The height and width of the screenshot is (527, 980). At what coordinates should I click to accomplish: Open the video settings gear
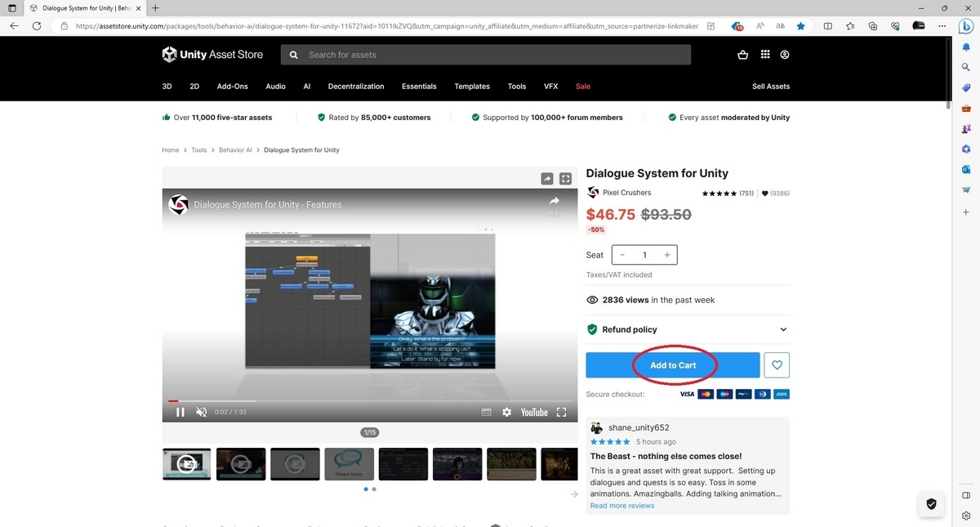(x=506, y=412)
